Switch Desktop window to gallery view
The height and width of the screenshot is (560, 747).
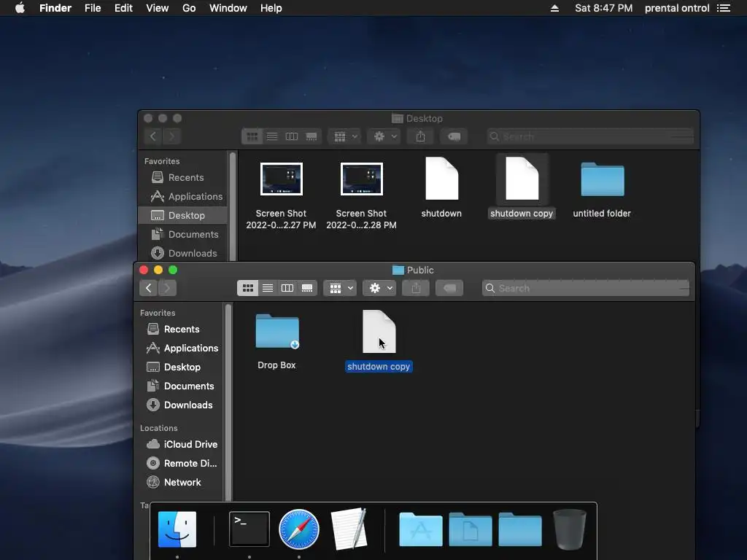point(311,136)
